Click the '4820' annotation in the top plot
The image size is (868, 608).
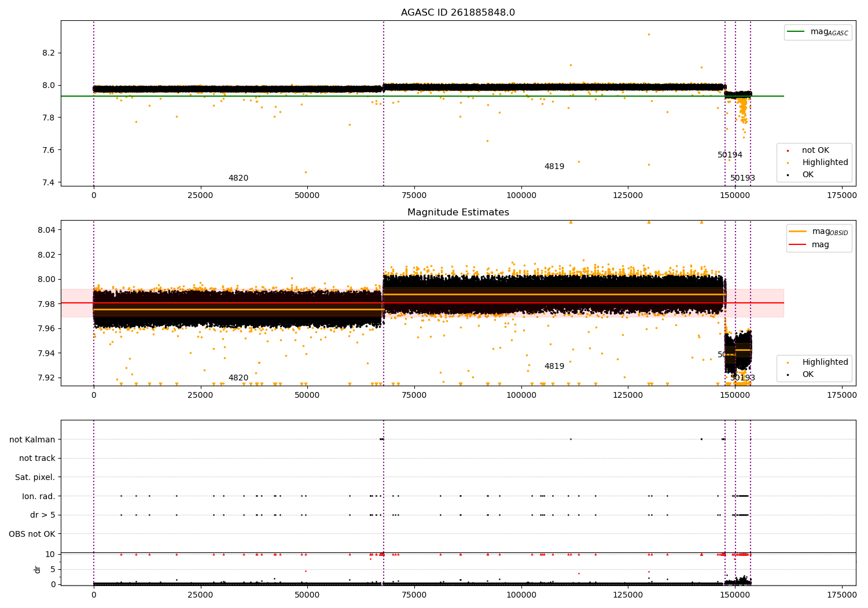(x=238, y=178)
